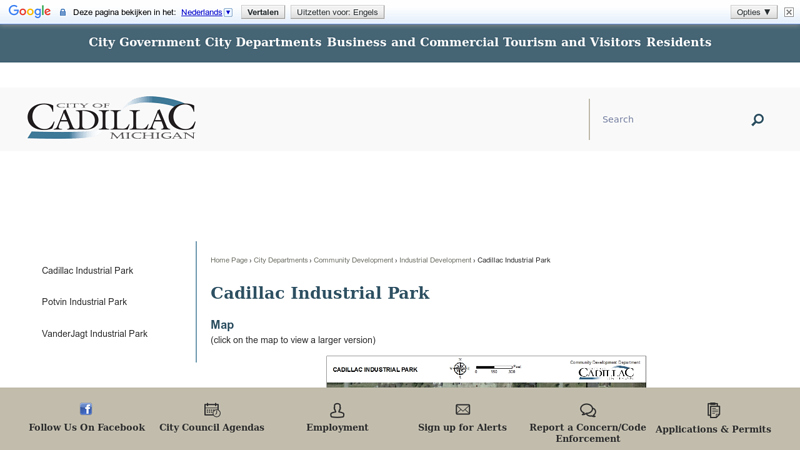Go to City Departments breadcrumb
The width and height of the screenshot is (800, 450).
pyautogui.click(x=281, y=260)
